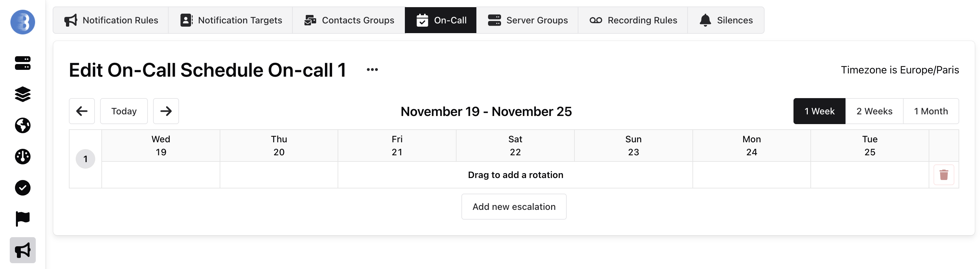Open the Silences tab
The height and width of the screenshot is (269, 980).
click(726, 20)
